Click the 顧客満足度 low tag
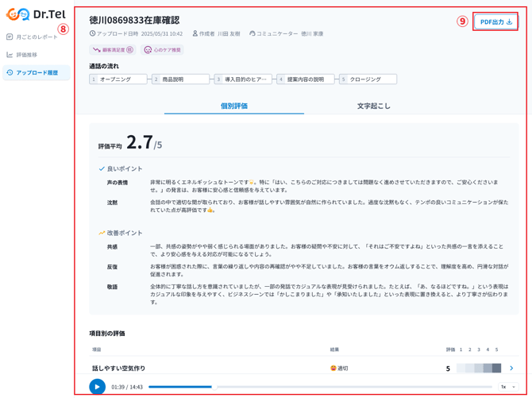532x398 pixels. tap(113, 50)
